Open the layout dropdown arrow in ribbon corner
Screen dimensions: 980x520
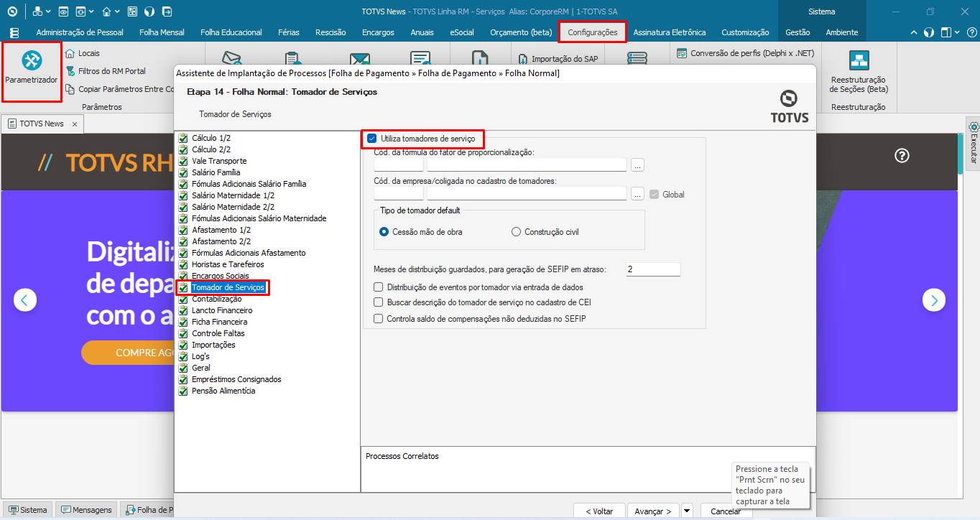pyautogui.click(x=957, y=32)
